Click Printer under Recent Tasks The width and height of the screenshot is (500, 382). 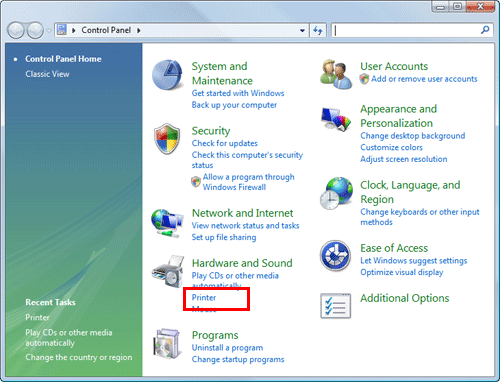point(37,317)
